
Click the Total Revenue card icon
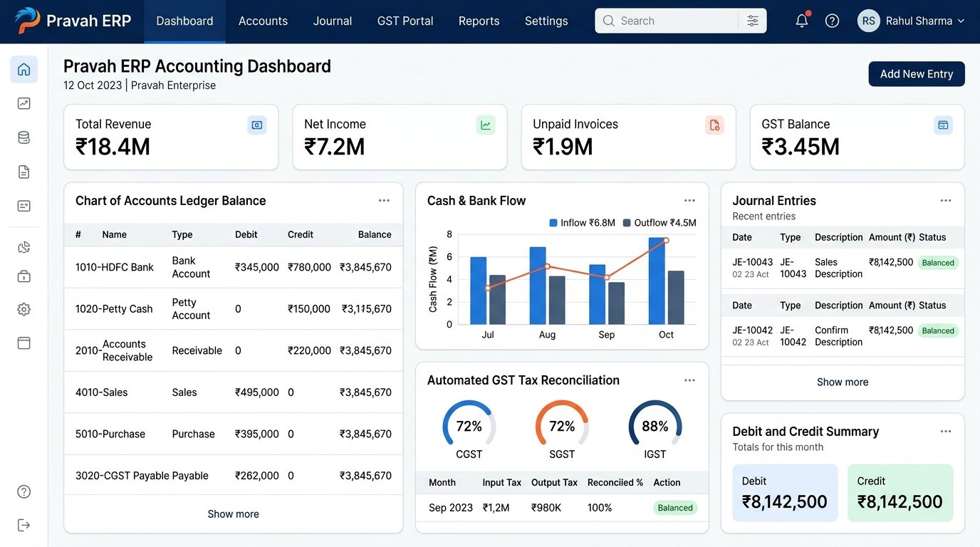pyautogui.click(x=257, y=125)
